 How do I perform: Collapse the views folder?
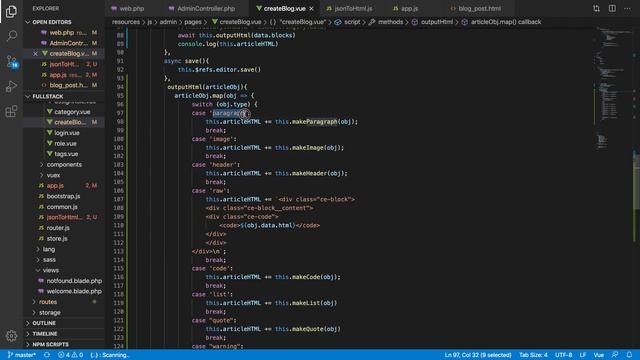(50, 270)
